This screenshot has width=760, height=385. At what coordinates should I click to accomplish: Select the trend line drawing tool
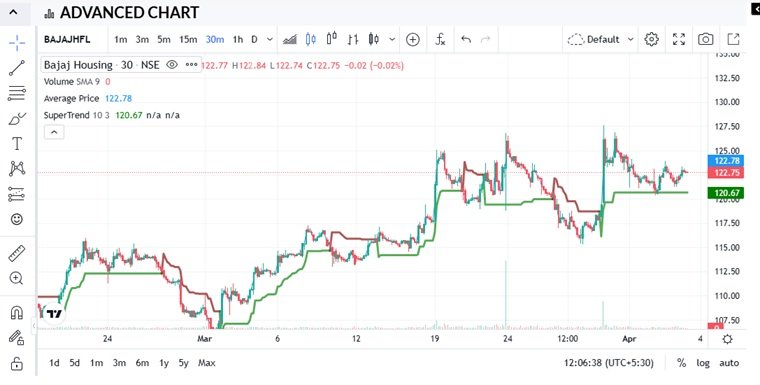point(17,68)
